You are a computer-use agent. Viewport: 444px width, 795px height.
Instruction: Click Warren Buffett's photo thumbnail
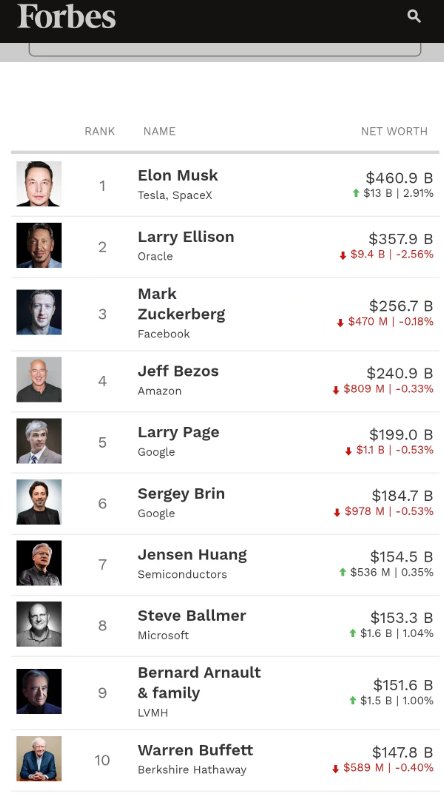tap(39, 759)
